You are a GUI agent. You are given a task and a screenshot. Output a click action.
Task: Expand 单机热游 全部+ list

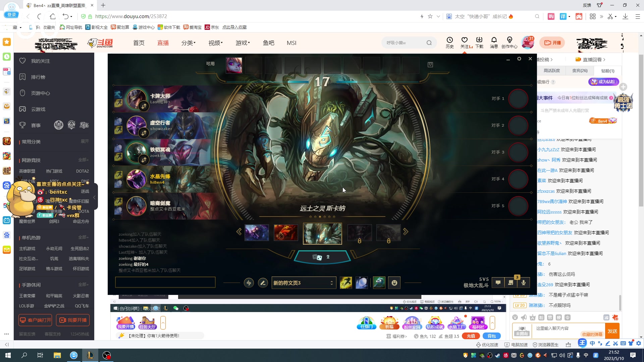pyautogui.click(x=84, y=237)
